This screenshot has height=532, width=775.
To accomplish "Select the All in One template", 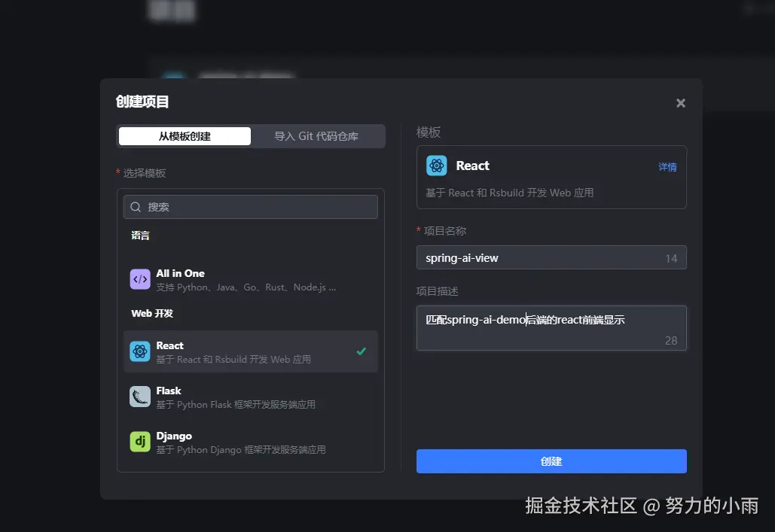I will [251, 280].
